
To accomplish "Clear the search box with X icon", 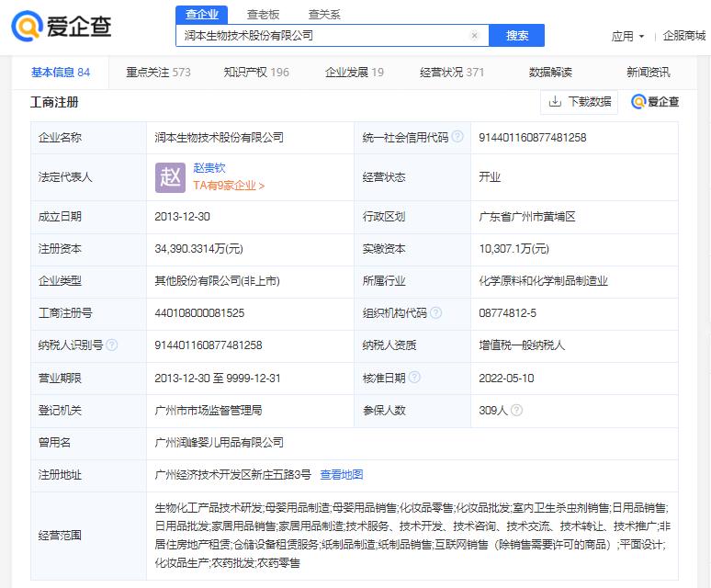I will 474,36.
